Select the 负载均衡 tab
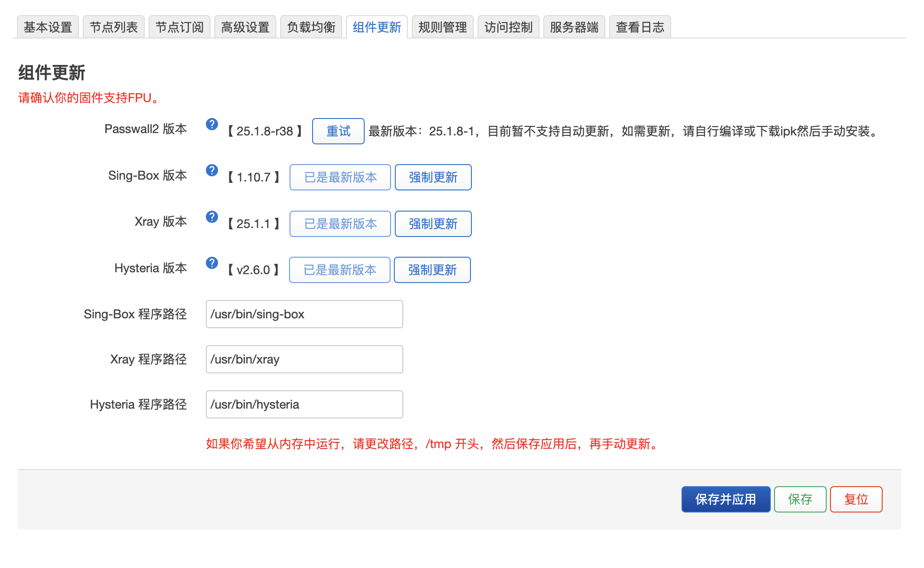This screenshot has height=568, width=924. pyautogui.click(x=311, y=27)
